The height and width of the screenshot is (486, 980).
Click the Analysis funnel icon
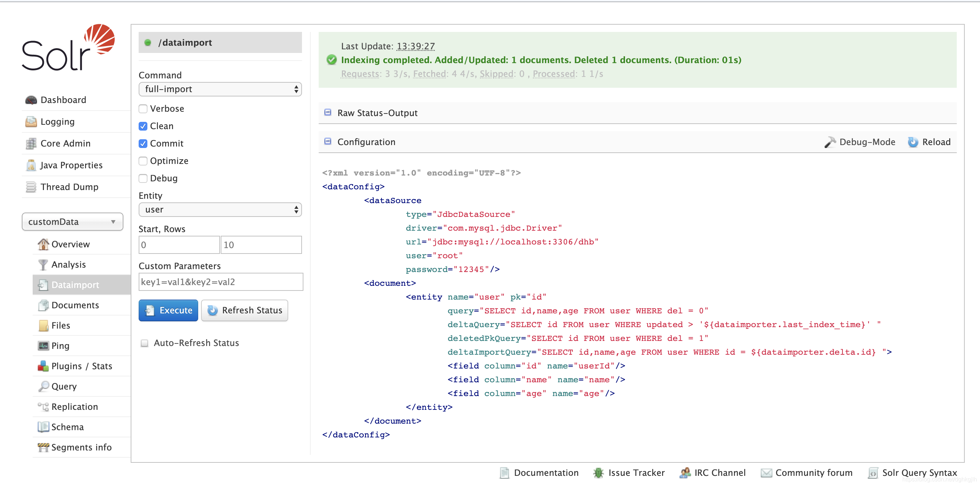pyautogui.click(x=43, y=264)
